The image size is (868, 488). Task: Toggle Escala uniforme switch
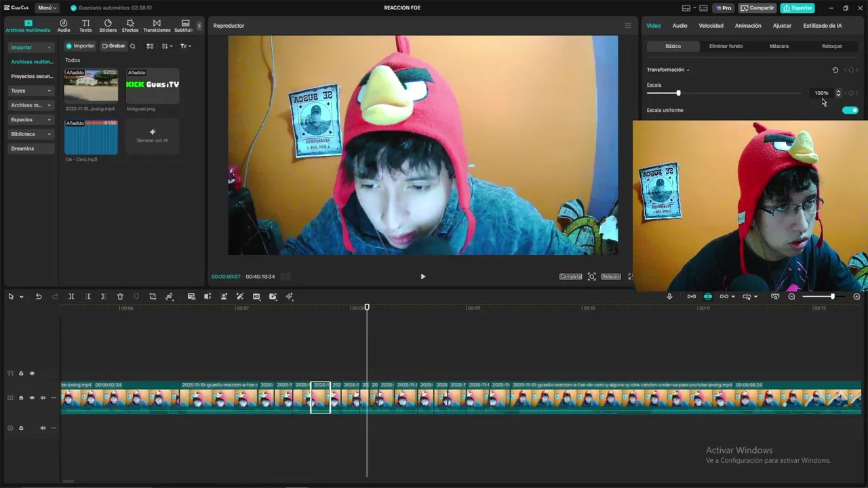point(850,110)
